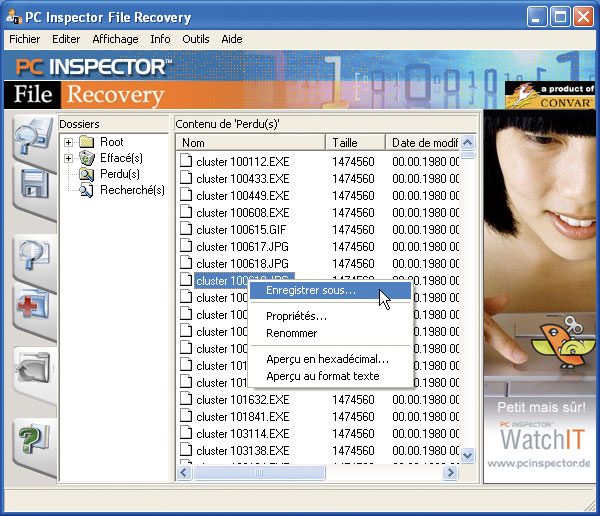The height and width of the screenshot is (516, 600).
Task: Select the Recherché(s) tree label
Action: [132, 190]
